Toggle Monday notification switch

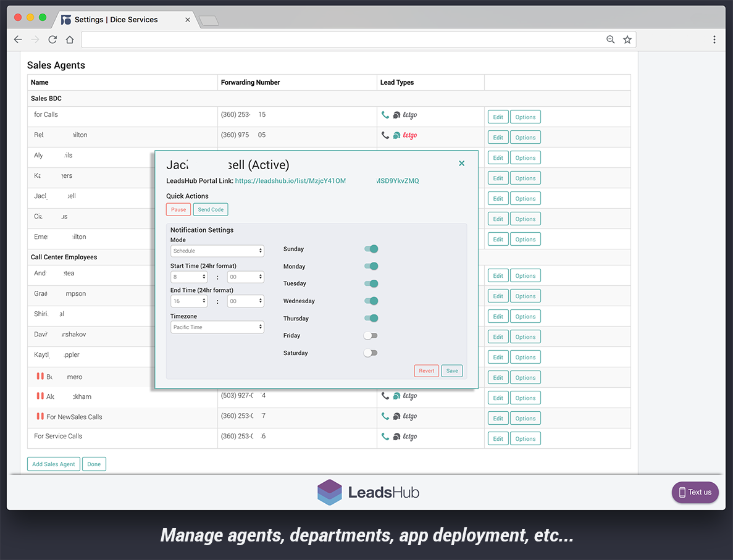pyautogui.click(x=371, y=266)
